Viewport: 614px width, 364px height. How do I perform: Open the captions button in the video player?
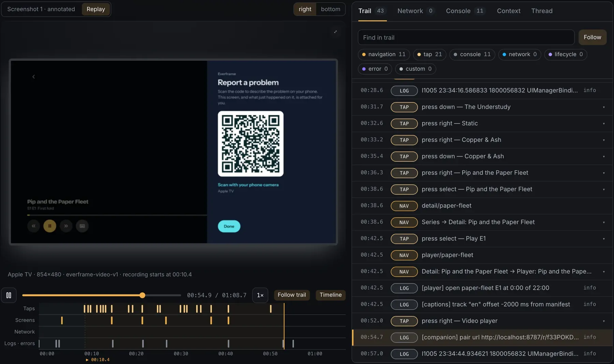[82, 226]
